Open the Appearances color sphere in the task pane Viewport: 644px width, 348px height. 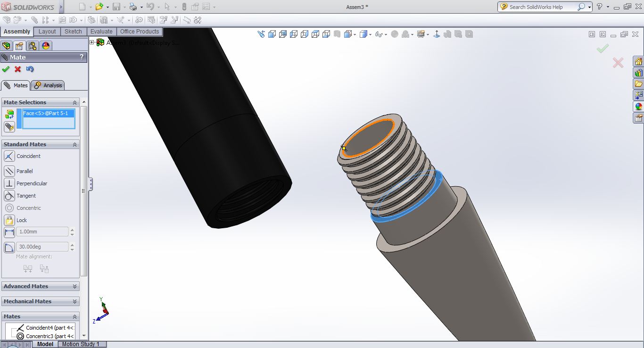pos(638,107)
